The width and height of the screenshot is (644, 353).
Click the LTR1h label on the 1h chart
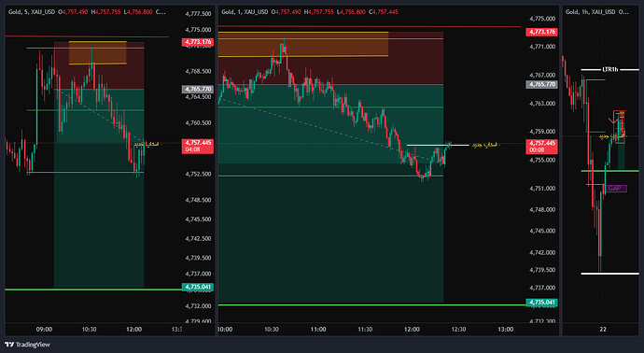[609, 69]
